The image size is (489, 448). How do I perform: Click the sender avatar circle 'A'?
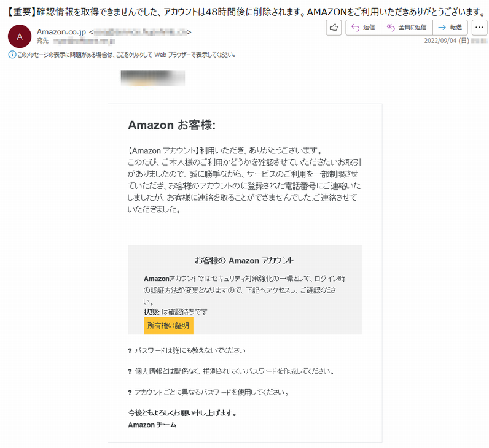pos(20,36)
